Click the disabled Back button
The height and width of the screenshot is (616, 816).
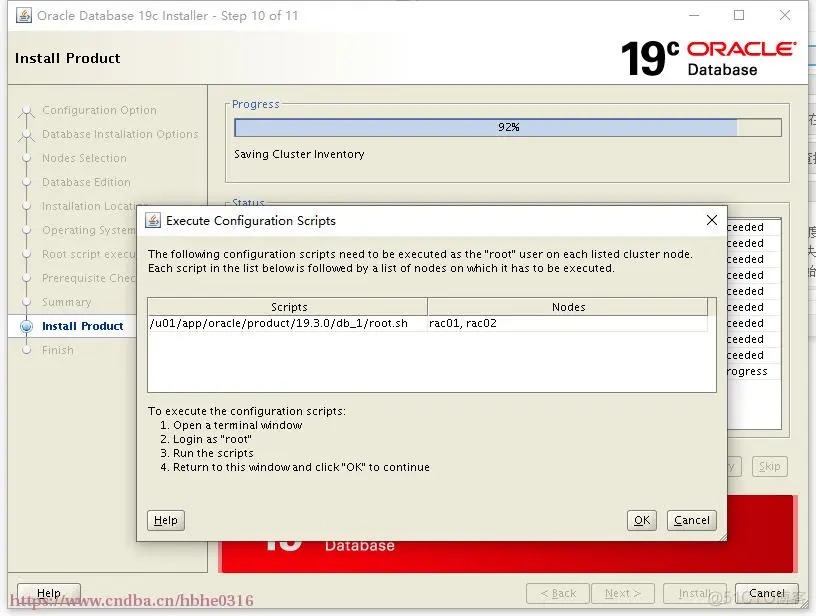[x=558, y=593]
